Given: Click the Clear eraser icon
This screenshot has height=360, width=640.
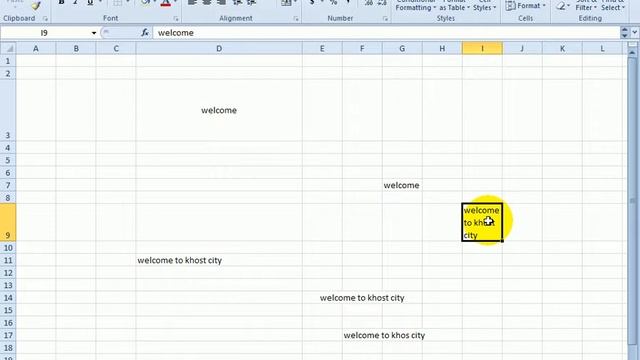Looking at the screenshot, I should pyautogui.click(x=561, y=6).
